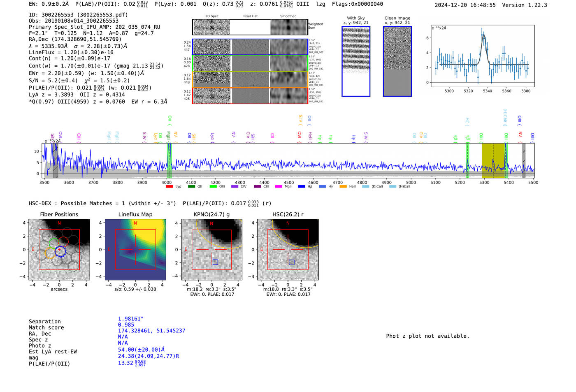Select the purple CIV legend swatch
576x392 pixels.
tap(235, 187)
